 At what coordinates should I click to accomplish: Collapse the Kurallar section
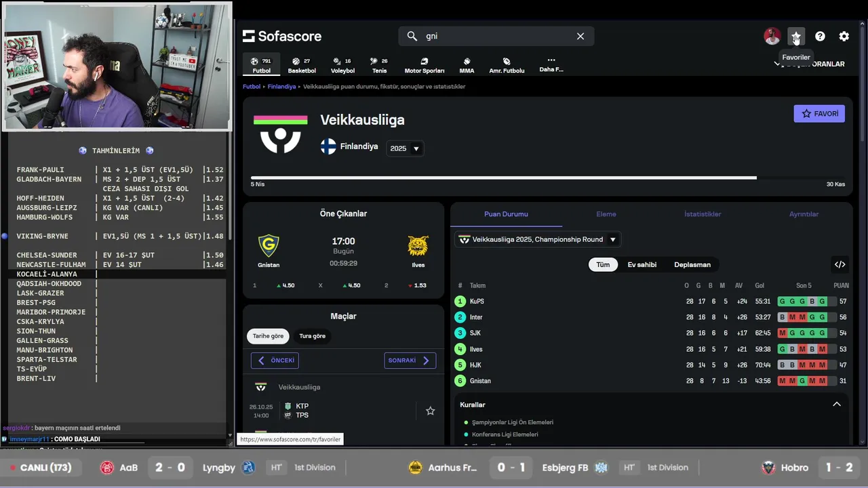coord(837,405)
